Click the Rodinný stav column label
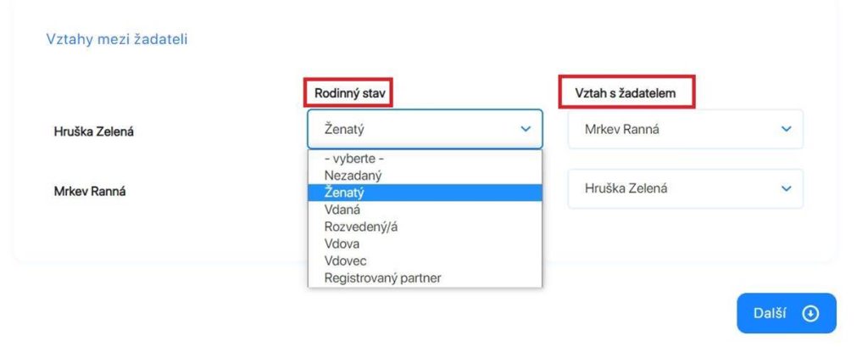868x347 pixels. 349,93
